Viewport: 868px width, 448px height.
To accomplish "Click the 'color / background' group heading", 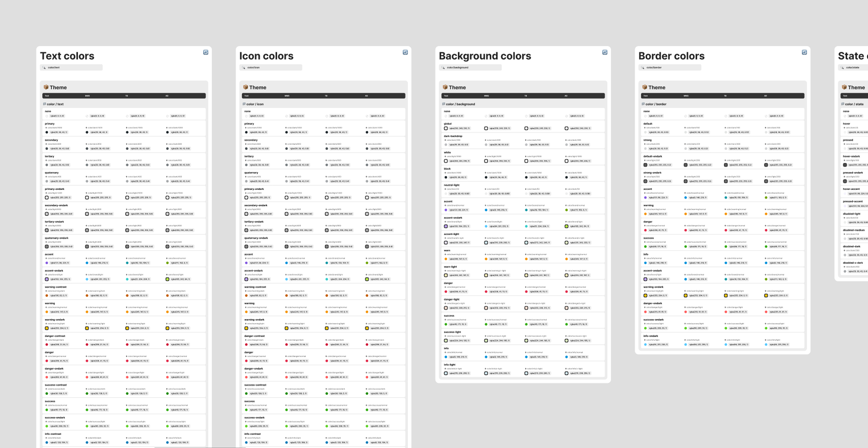I will coord(461,104).
